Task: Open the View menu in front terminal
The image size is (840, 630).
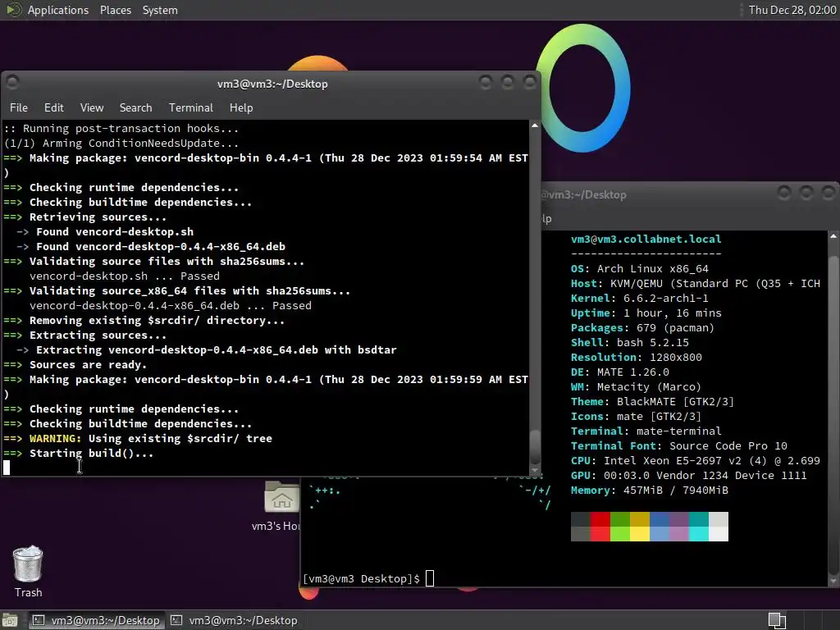Action: [x=92, y=107]
